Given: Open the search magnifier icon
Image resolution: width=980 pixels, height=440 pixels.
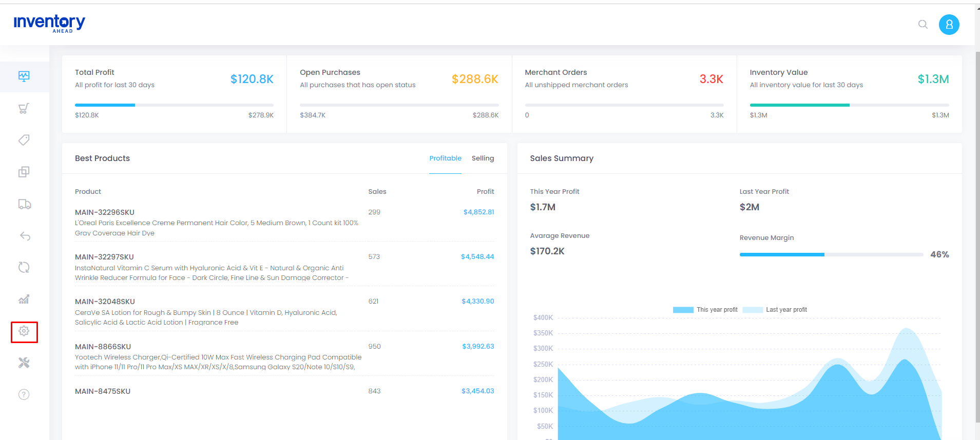Looking at the screenshot, I should point(923,25).
